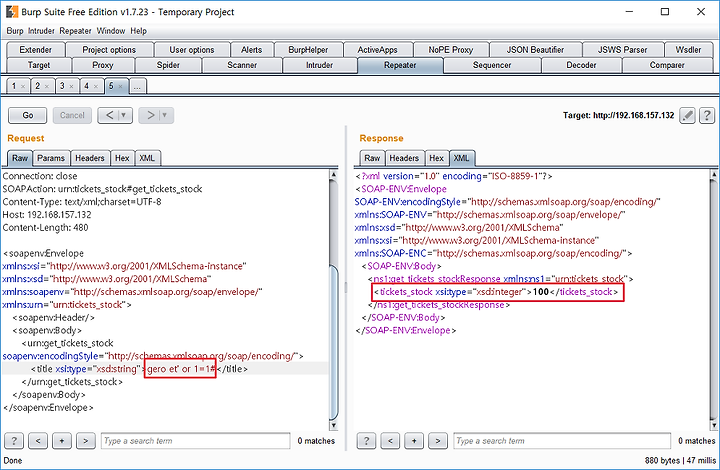Image resolution: width=720 pixels, height=470 pixels.
Task: Open the BurpHelper tab
Action: pos(308,50)
